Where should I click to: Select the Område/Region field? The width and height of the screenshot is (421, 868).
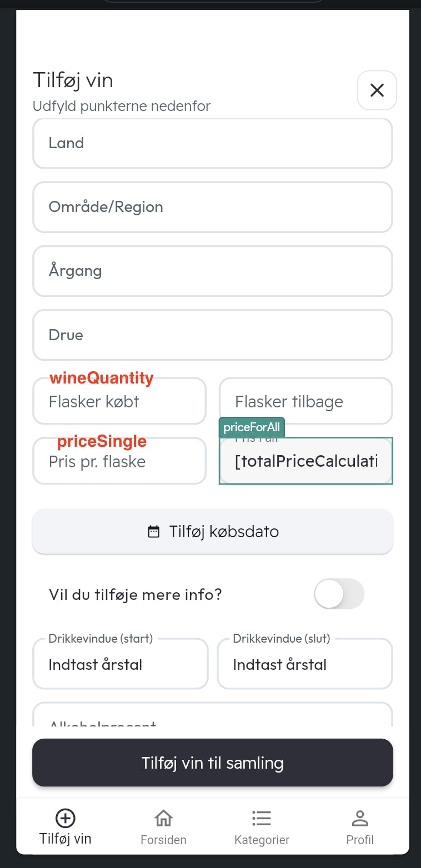[213, 207]
